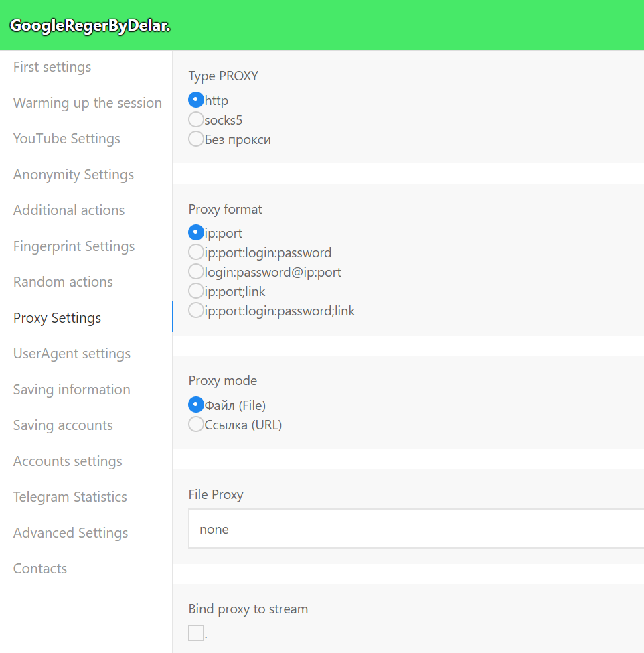Open Anonymity Settings section

pos(74,175)
